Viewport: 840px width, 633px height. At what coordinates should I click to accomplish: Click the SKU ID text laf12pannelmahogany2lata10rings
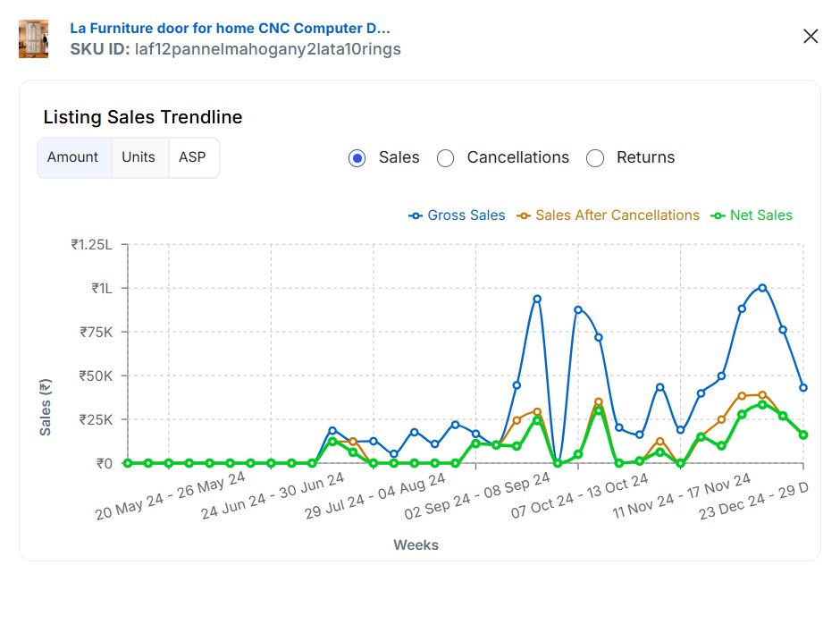click(267, 49)
